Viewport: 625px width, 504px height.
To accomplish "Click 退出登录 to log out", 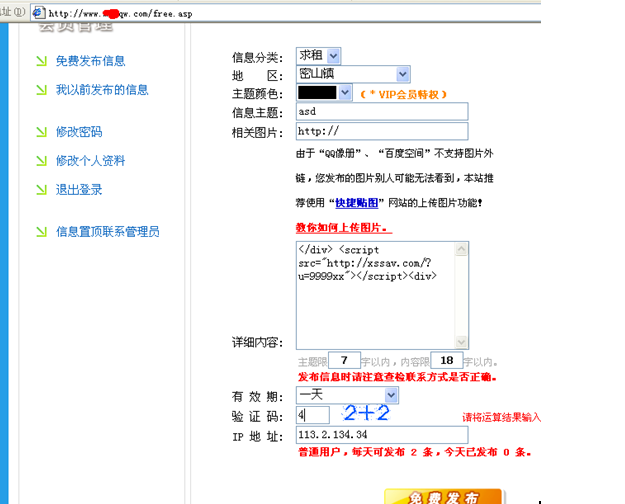I will click(x=79, y=190).
